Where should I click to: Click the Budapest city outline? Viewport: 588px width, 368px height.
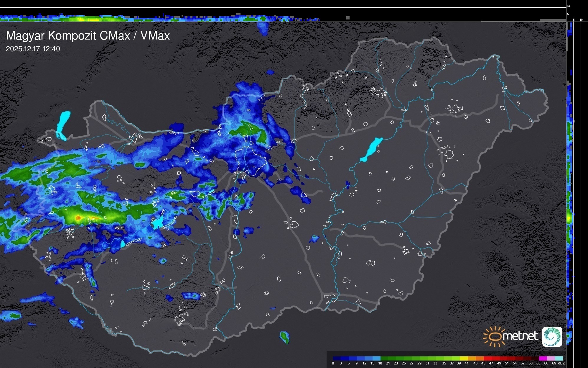[x=251, y=160]
